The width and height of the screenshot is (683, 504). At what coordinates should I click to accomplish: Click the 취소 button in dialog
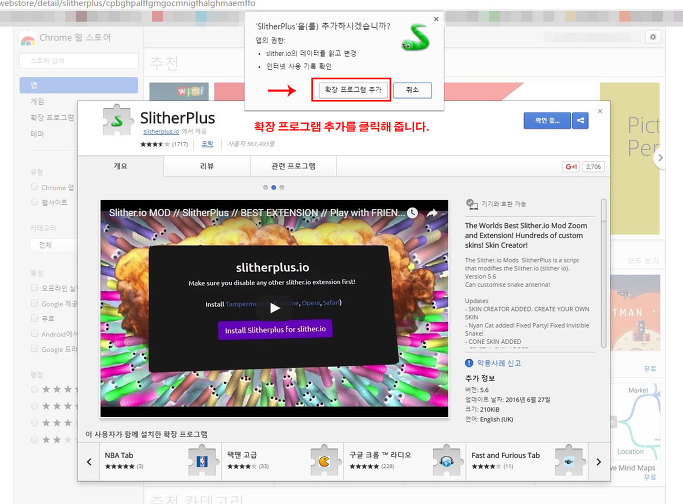coord(412,90)
